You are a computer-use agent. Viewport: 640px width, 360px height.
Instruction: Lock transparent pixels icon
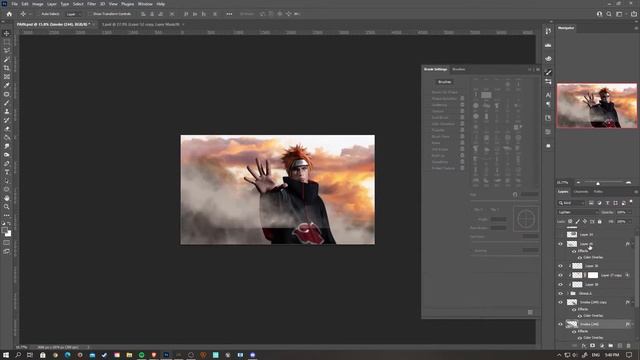pyautogui.click(x=570, y=222)
